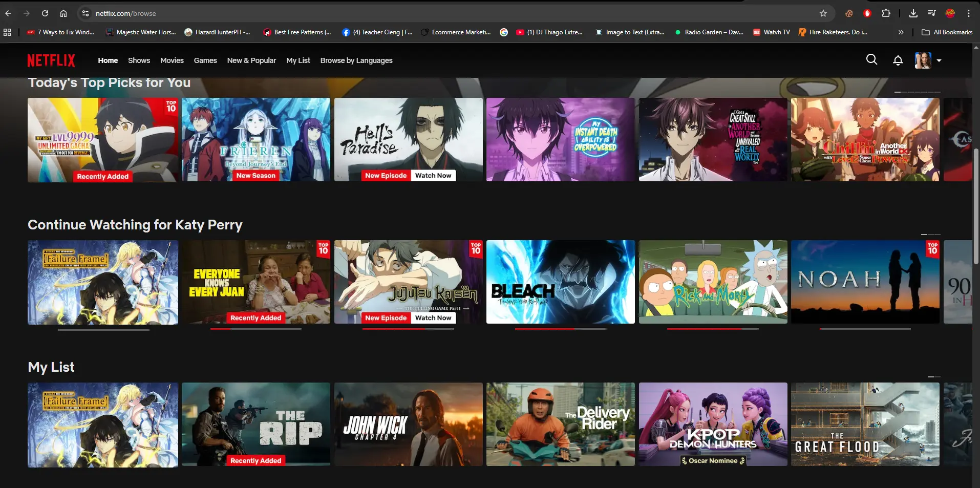Click the Netflix logo
Image resolution: width=980 pixels, height=488 pixels.
[x=51, y=60]
